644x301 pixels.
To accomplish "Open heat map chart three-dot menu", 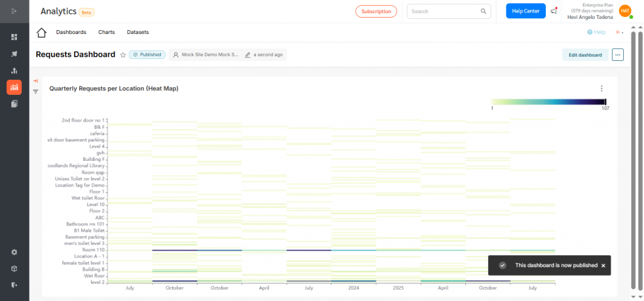I will coord(601,89).
